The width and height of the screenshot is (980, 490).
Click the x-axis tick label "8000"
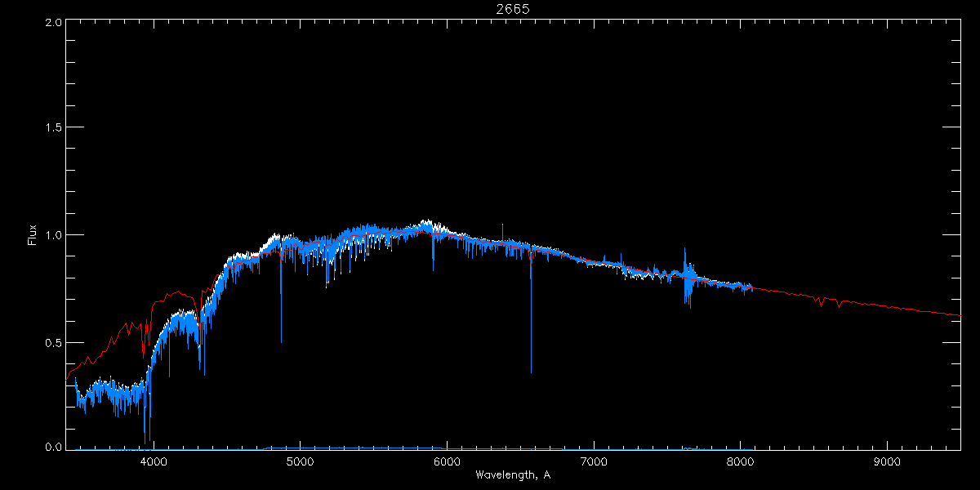[740, 462]
